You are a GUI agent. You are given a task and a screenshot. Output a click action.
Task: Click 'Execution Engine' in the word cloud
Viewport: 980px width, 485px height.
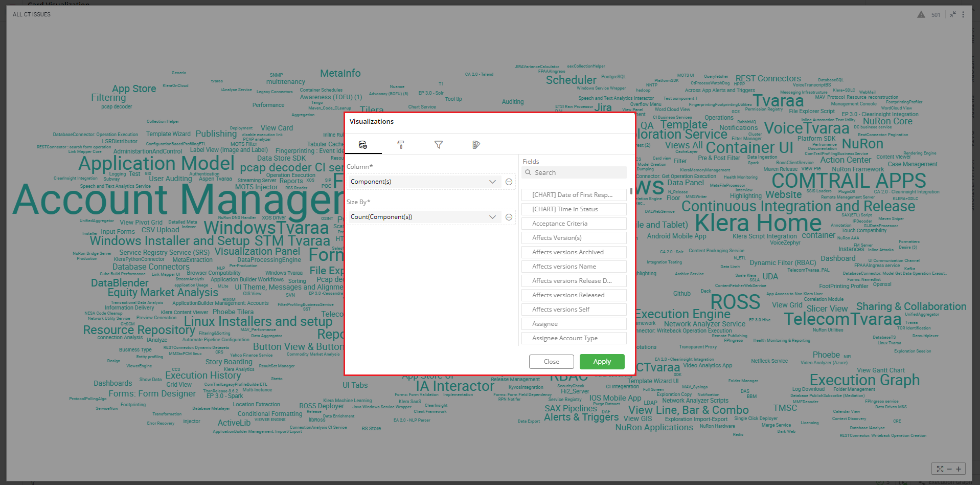(682, 314)
